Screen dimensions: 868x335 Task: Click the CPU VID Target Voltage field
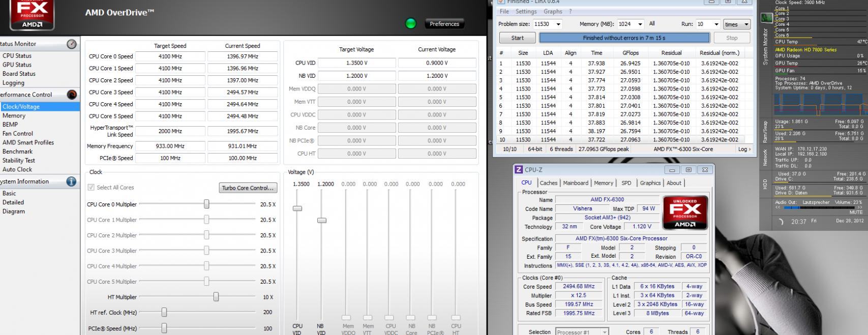click(356, 63)
